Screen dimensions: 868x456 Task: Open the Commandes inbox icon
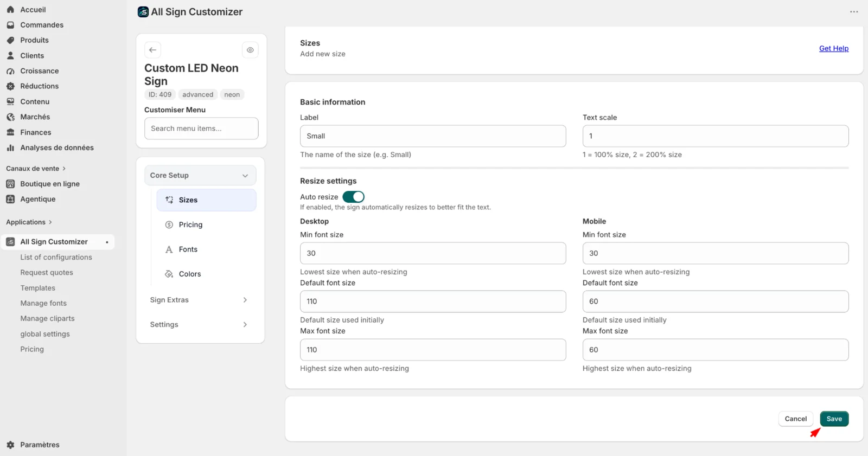click(x=10, y=25)
